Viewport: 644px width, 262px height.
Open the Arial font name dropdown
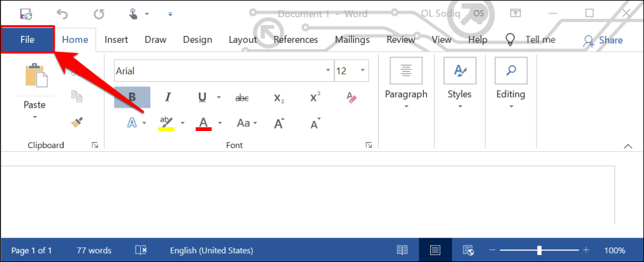point(328,71)
